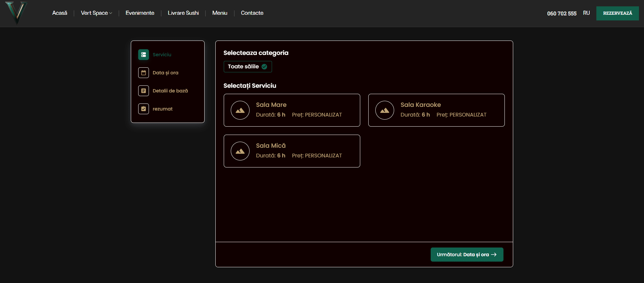Select the Toate sălile category
Viewport: 644px width, 283px height.
coord(248,67)
